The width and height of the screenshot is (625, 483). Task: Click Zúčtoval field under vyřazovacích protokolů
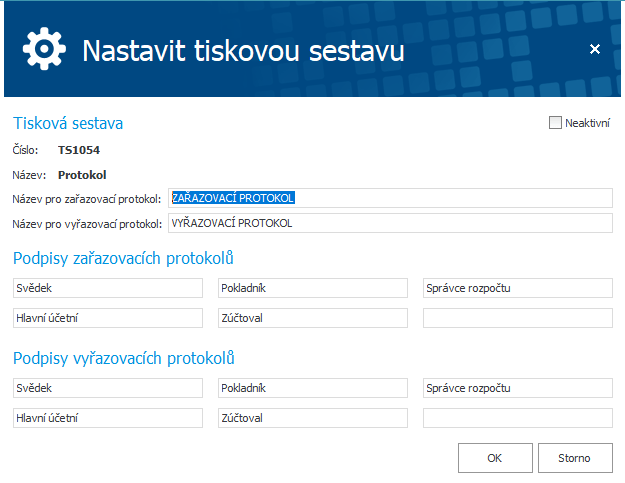(313, 418)
